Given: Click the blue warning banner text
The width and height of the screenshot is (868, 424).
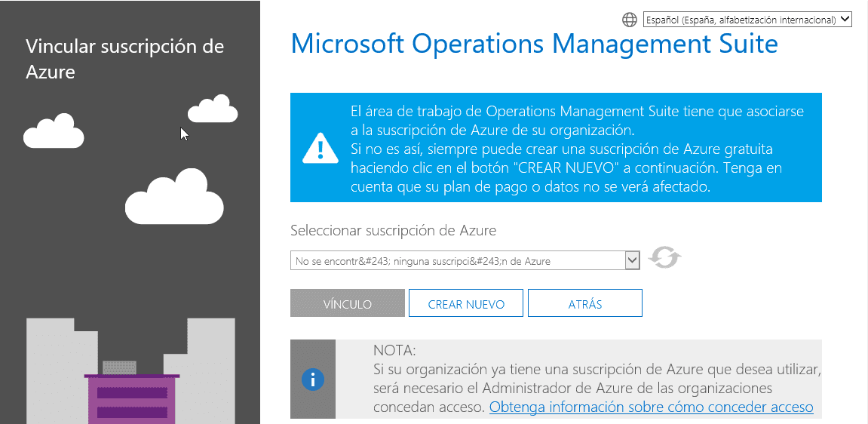Looking at the screenshot, I should click(x=577, y=149).
